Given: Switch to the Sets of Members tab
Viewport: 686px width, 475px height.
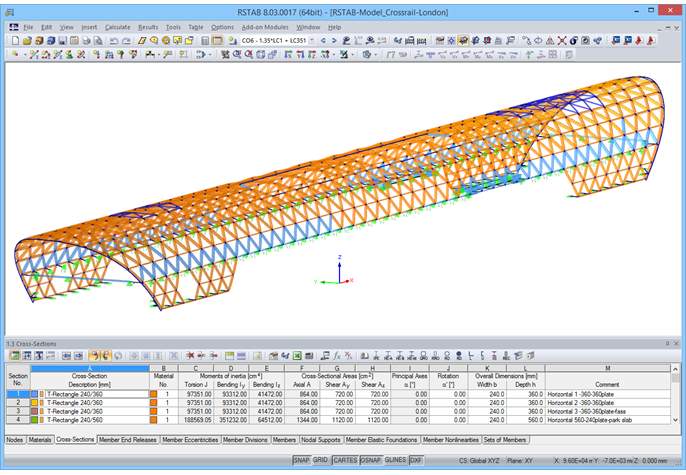Looking at the screenshot, I should tap(505, 440).
